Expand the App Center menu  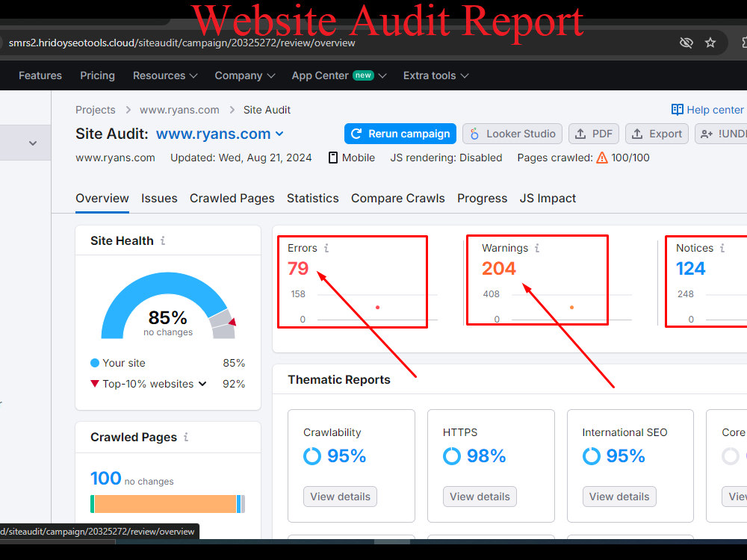tap(338, 75)
